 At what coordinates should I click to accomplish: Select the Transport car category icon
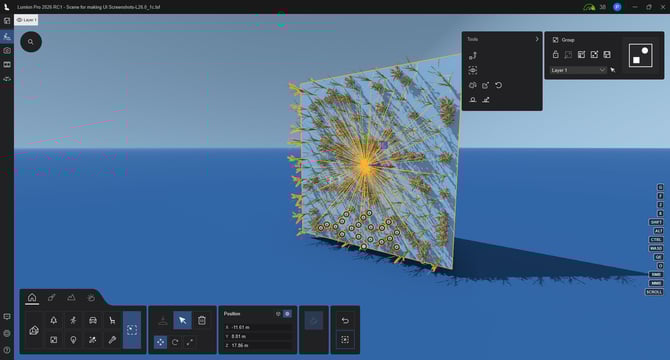click(93, 320)
